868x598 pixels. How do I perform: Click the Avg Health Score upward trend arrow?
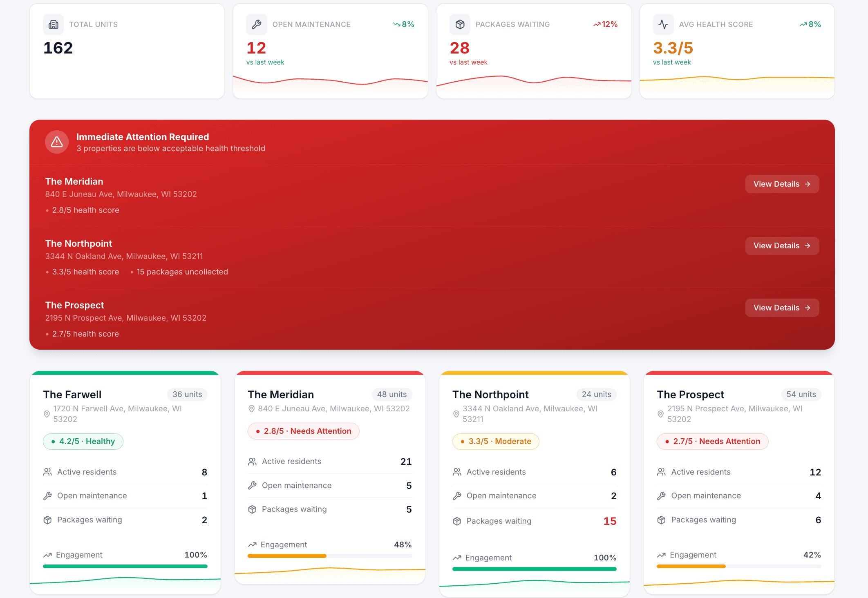(x=803, y=25)
